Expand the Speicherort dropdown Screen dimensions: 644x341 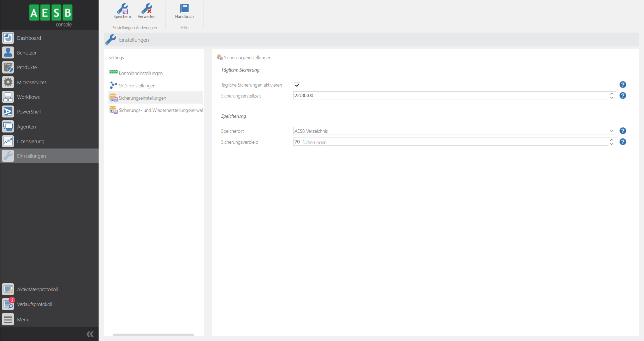pyautogui.click(x=611, y=131)
